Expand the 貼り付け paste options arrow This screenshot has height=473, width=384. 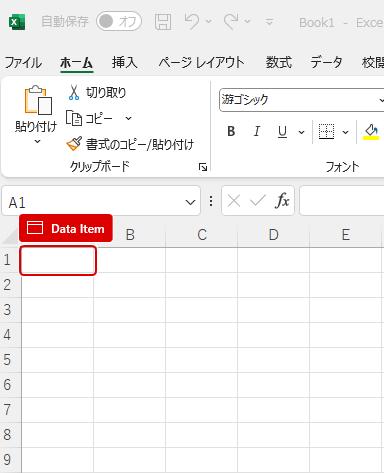pos(37,141)
